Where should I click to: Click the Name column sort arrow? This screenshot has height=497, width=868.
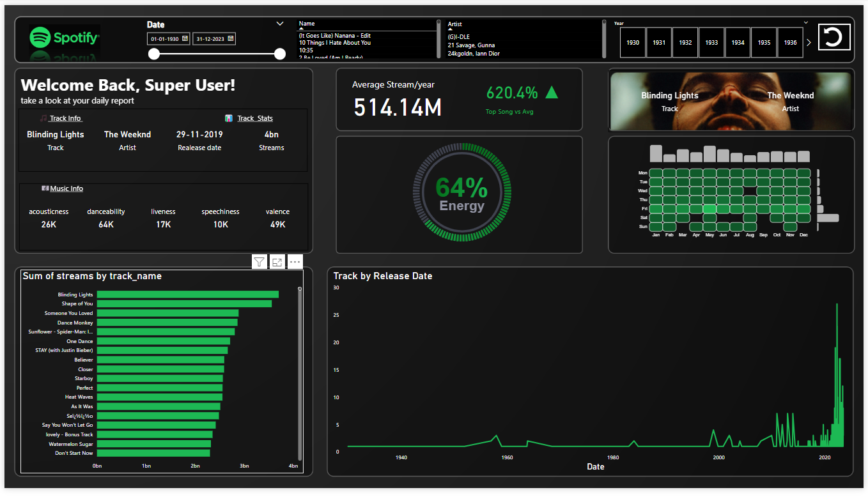pyautogui.click(x=302, y=29)
